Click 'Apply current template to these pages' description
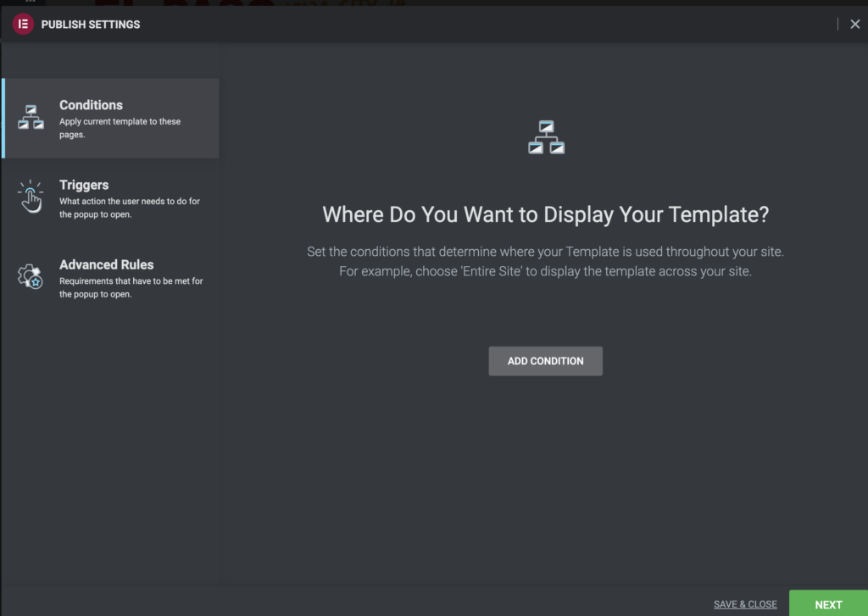This screenshot has height=616, width=868. (x=120, y=128)
